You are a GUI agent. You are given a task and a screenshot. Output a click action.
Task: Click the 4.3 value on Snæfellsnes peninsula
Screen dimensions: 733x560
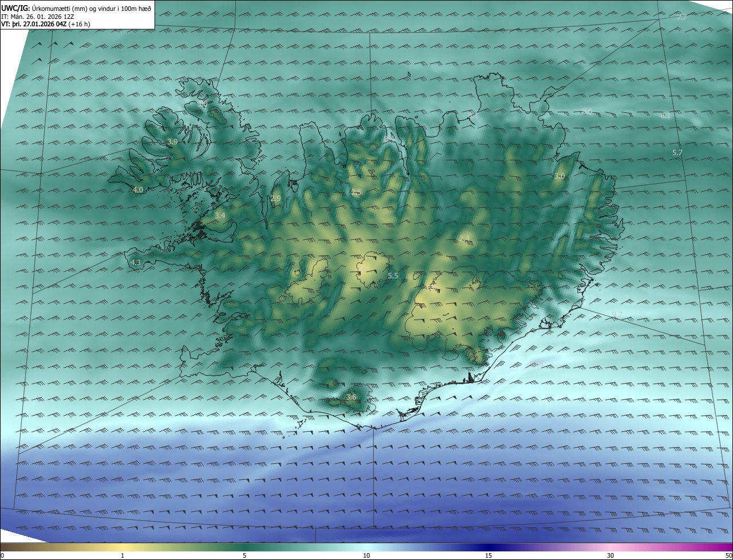click(x=136, y=262)
